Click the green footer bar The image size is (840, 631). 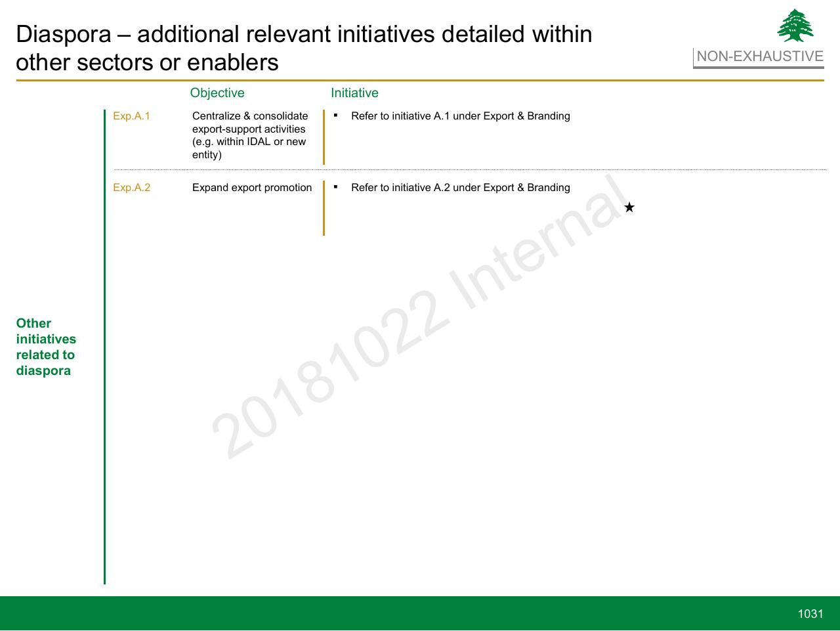coord(420,613)
